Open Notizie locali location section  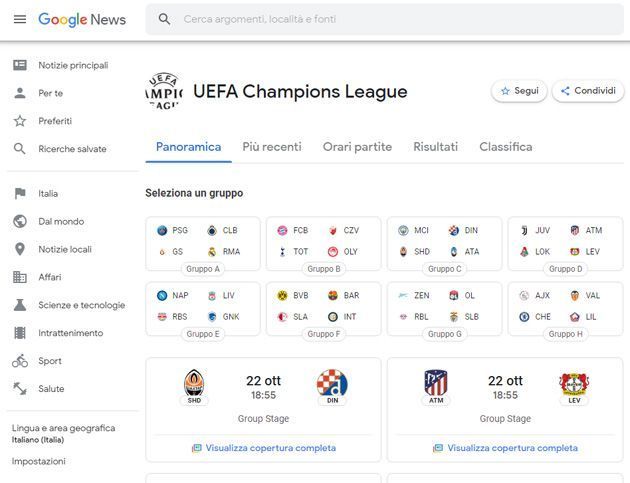pyautogui.click(x=66, y=249)
